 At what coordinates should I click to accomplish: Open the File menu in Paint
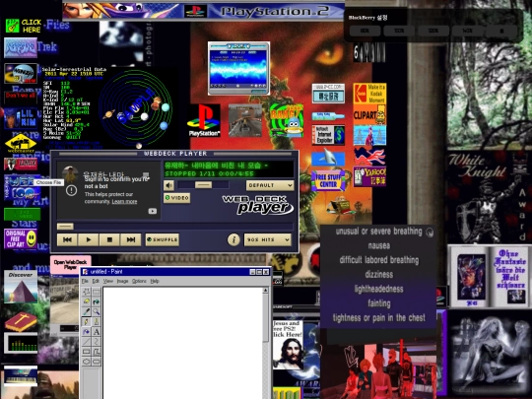(x=85, y=281)
